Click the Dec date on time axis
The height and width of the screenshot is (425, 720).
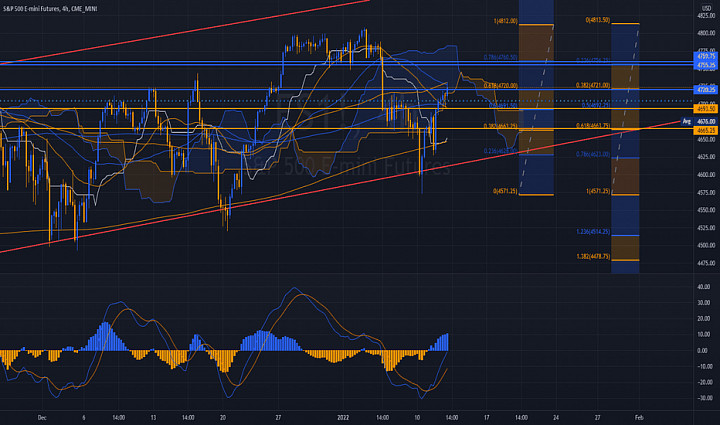[42, 418]
